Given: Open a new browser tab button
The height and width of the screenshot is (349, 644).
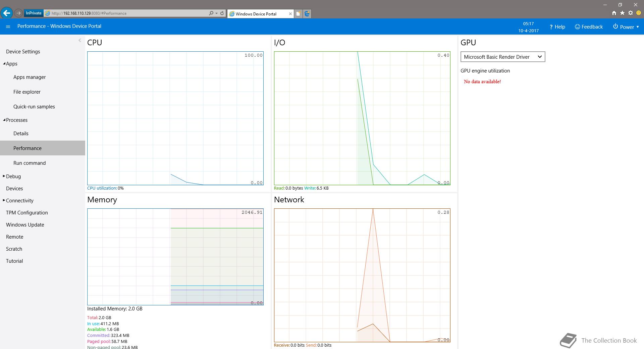Looking at the screenshot, I should tap(298, 14).
